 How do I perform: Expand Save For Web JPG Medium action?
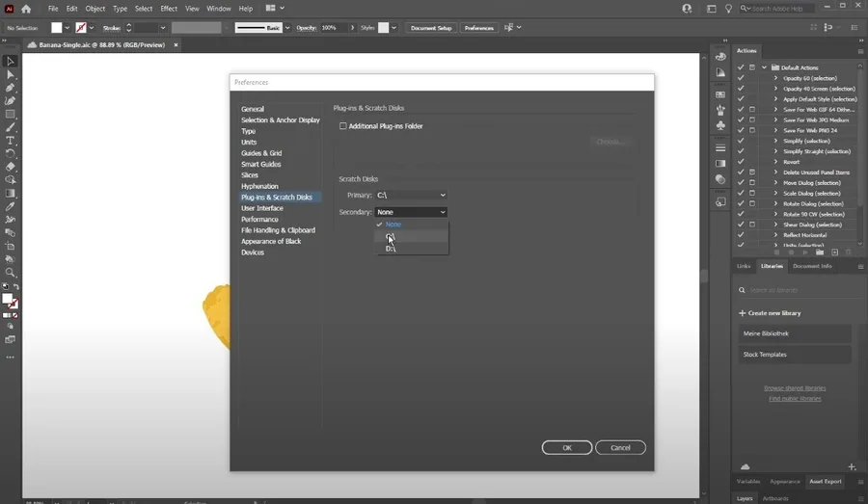tap(775, 120)
